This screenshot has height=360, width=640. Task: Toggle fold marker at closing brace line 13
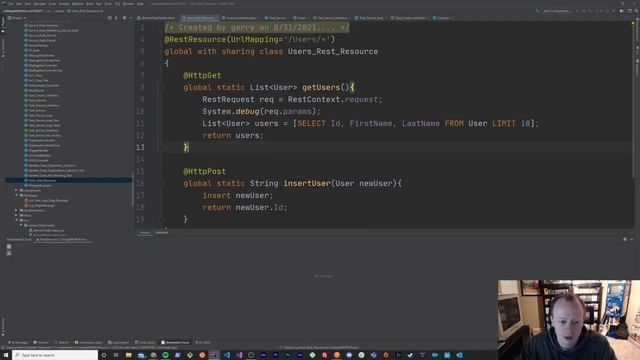[161, 147]
